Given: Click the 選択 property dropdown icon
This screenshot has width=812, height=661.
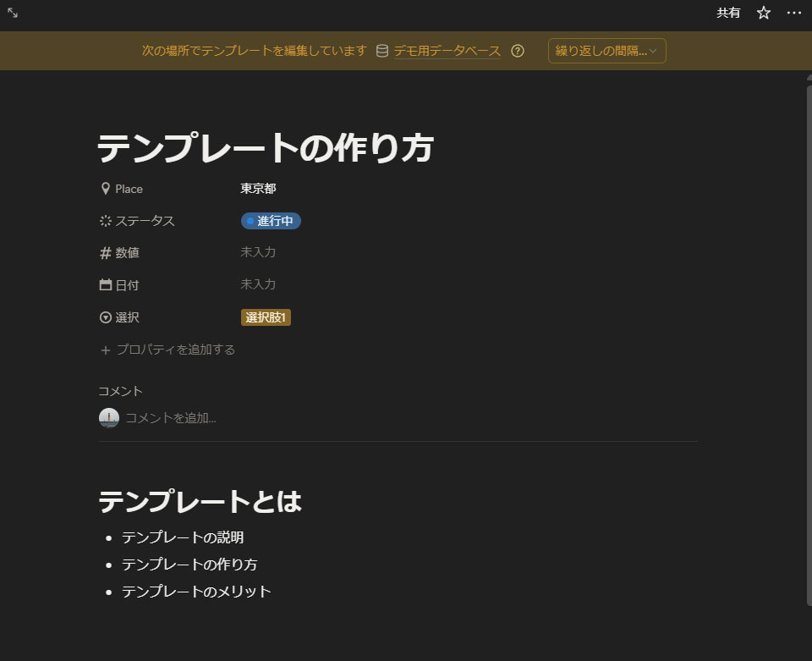Looking at the screenshot, I should [x=106, y=317].
